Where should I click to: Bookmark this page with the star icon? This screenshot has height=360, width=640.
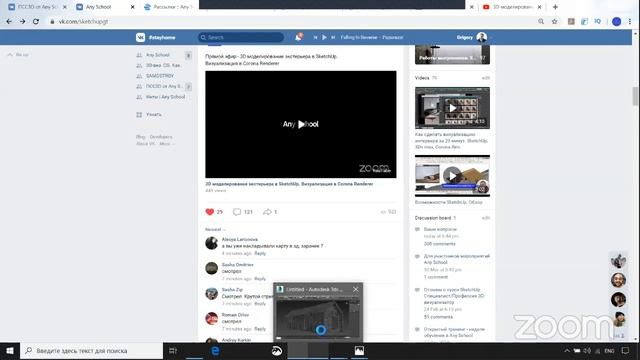tap(554, 21)
